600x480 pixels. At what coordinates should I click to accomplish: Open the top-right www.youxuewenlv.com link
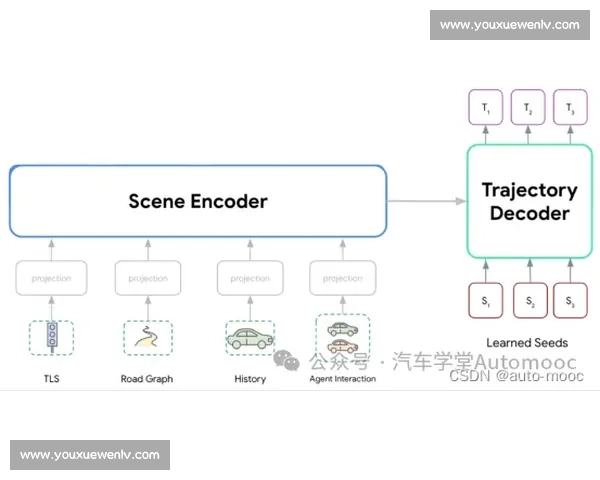pos(509,25)
